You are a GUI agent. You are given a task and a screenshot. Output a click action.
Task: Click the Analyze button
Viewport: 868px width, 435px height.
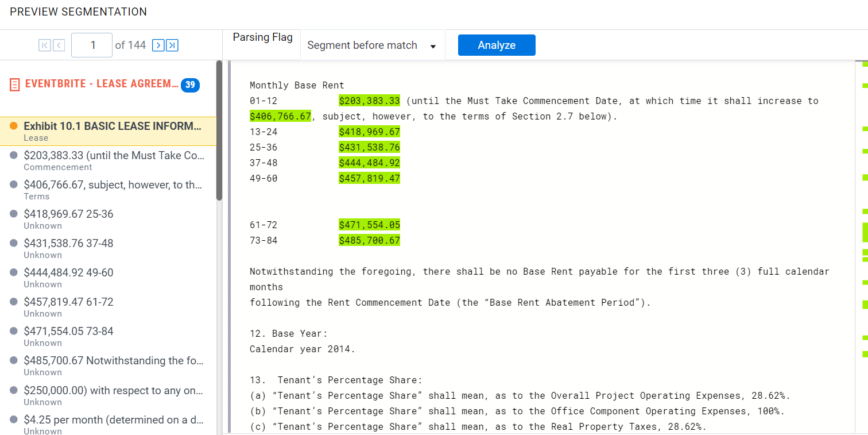coord(497,45)
